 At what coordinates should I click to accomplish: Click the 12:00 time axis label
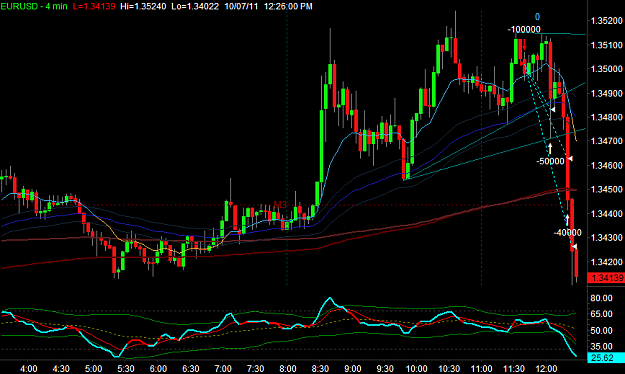click(x=546, y=369)
